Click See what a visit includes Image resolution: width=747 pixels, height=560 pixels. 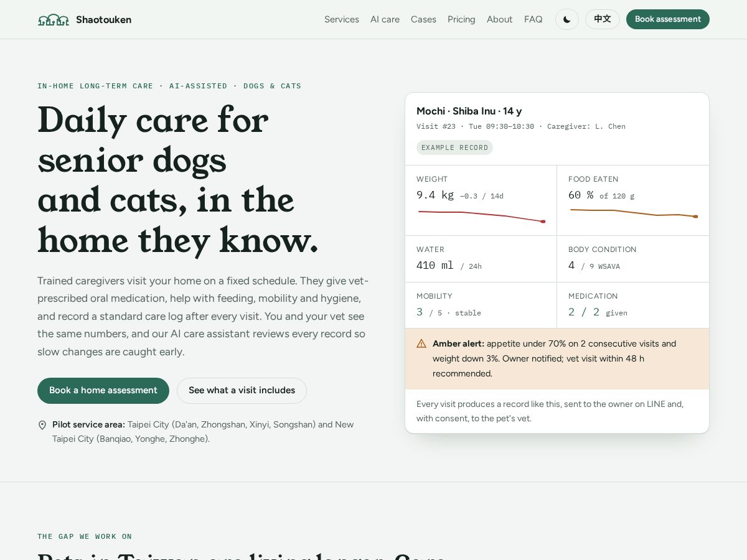pyautogui.click(x=242, y=390)
